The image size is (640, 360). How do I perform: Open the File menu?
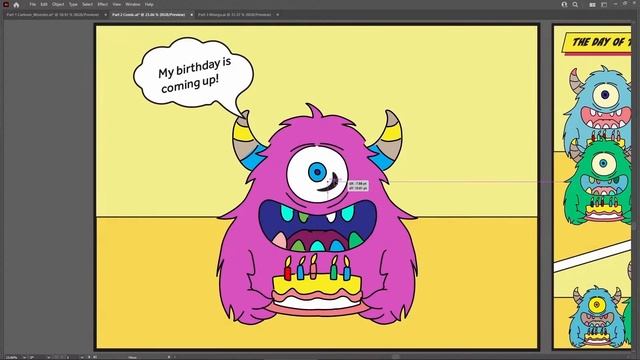pyautogui.click(x=33, y=4)
